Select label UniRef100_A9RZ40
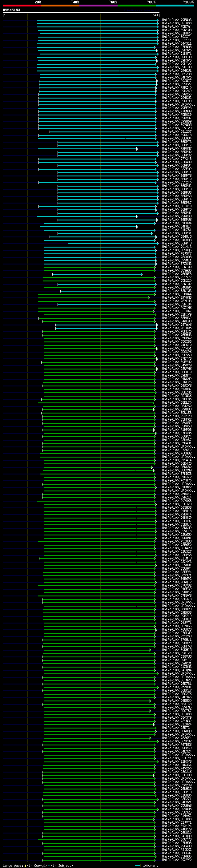Viewport: 197px width, 868px height. (x=177, y=88)
